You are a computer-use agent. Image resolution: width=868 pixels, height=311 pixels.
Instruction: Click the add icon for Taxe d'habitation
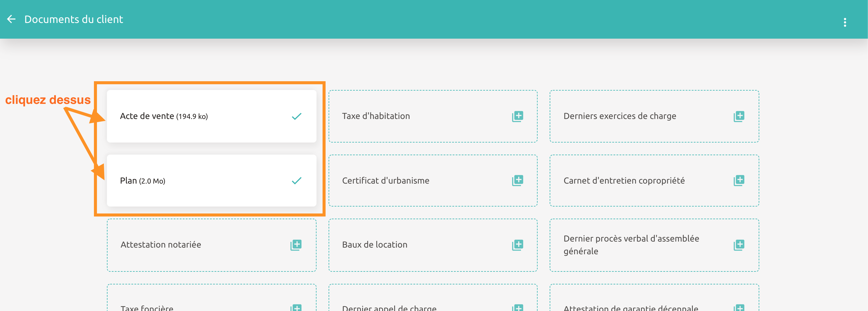(x=518, y=116)
